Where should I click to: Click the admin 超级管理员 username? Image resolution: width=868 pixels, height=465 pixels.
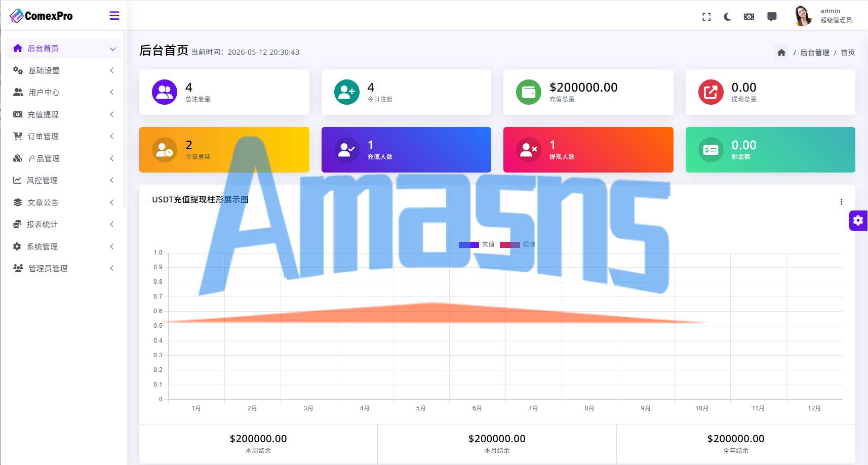[x=836, y=16]
